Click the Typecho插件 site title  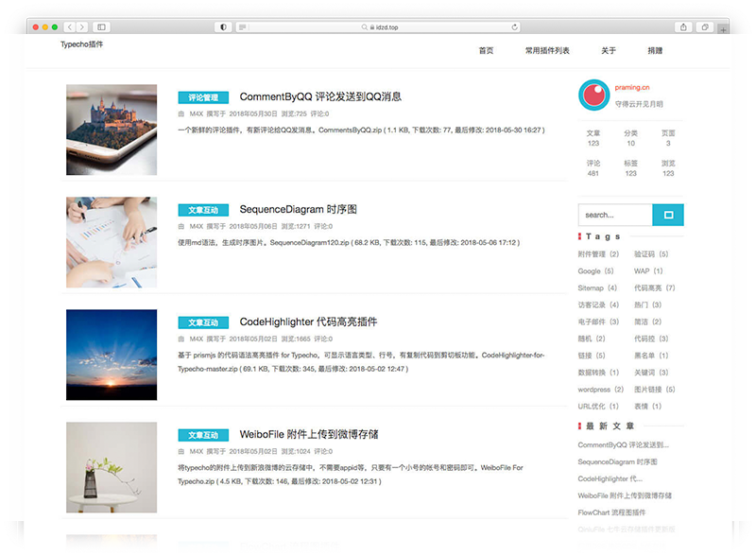pos(81,43)
